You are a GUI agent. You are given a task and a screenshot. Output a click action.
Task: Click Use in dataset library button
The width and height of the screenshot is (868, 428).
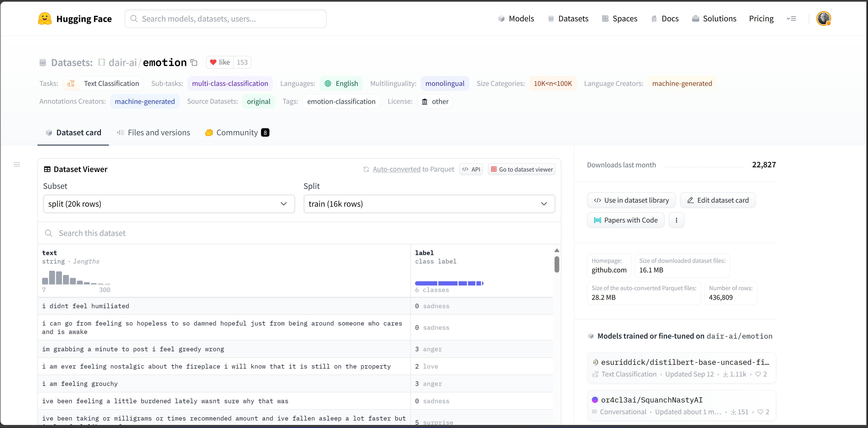point(631,200)
